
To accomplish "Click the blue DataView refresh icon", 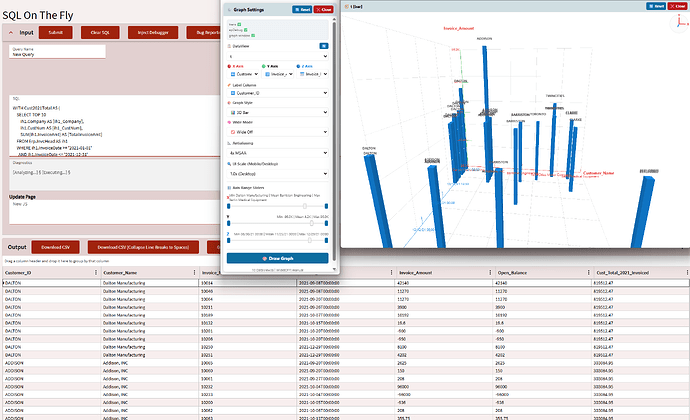I will (323, 46).
